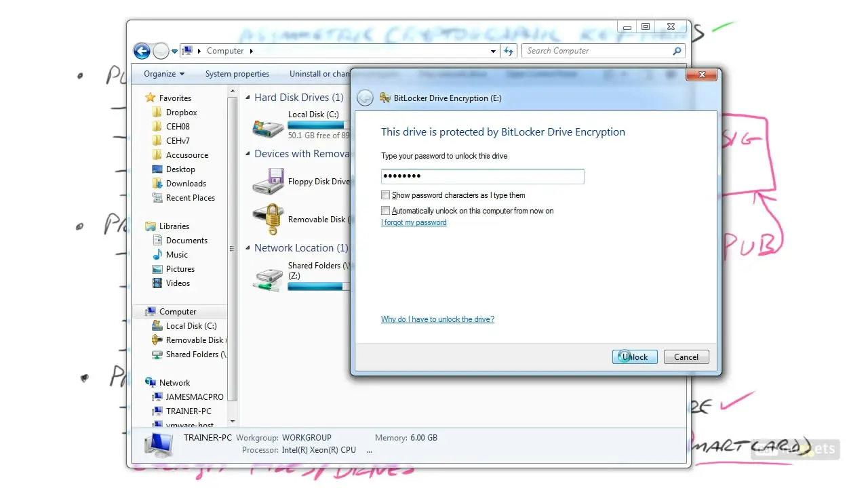Image resolution: width=868 pixels, height=488 pixels.
Task: Select Desktop in Favorites
Action: click(x=180, y=169)
